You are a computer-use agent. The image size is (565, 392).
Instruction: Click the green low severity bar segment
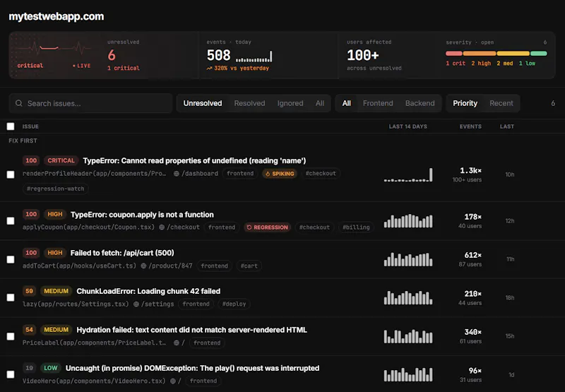[539, 53]
